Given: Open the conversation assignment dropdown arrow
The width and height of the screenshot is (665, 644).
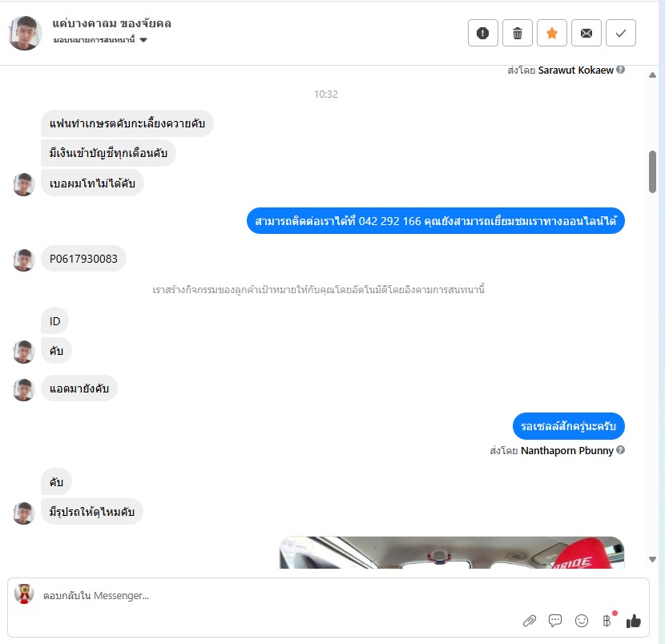Looking at the screenshot, I should [143, 40].
